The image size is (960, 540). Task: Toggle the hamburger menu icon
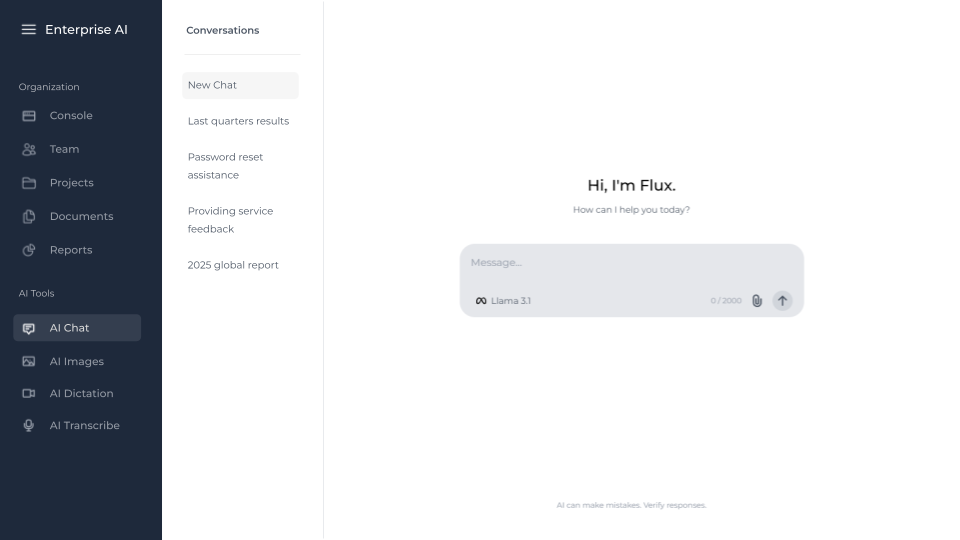[x=29, y=30]
